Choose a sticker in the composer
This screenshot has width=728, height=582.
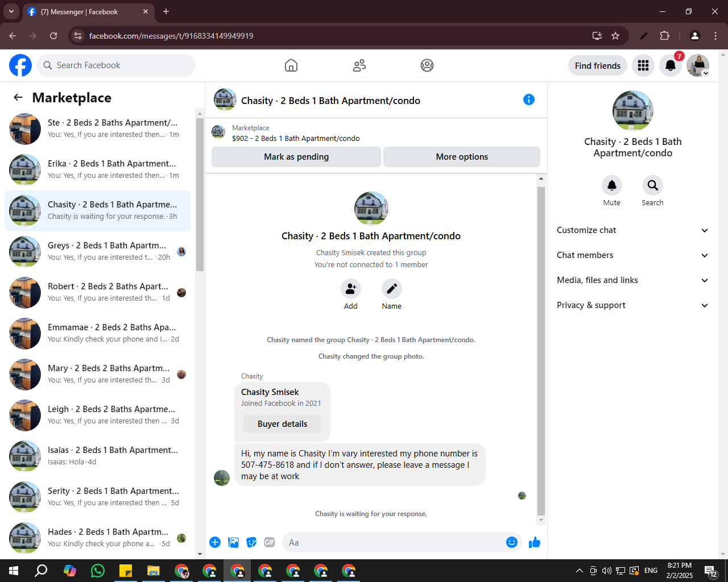(x=251, y=542)
